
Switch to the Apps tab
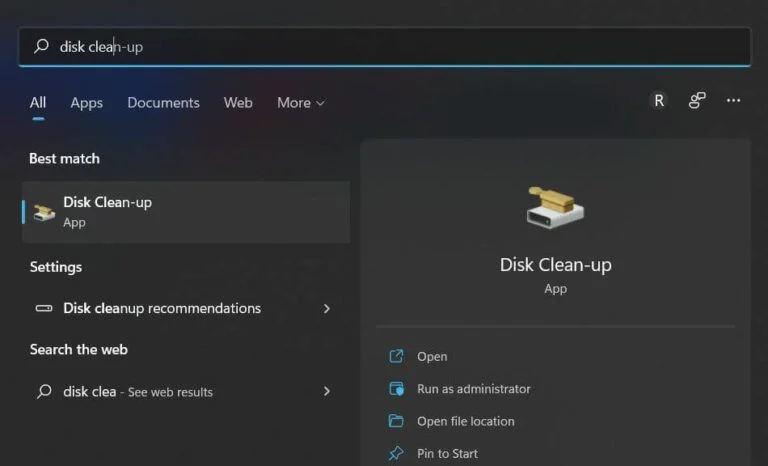click(x=87, y=102)
